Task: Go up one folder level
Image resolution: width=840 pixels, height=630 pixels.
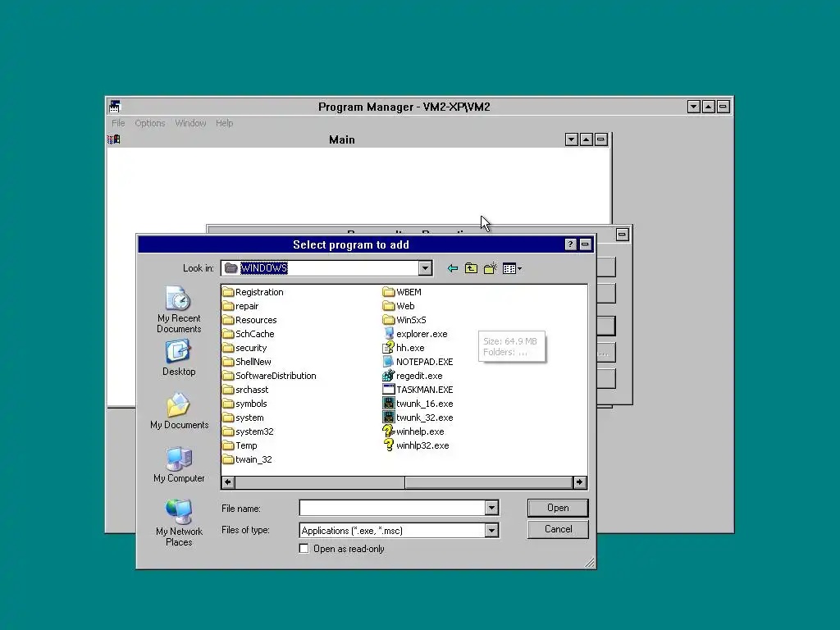Action: [x=471, y=268]
